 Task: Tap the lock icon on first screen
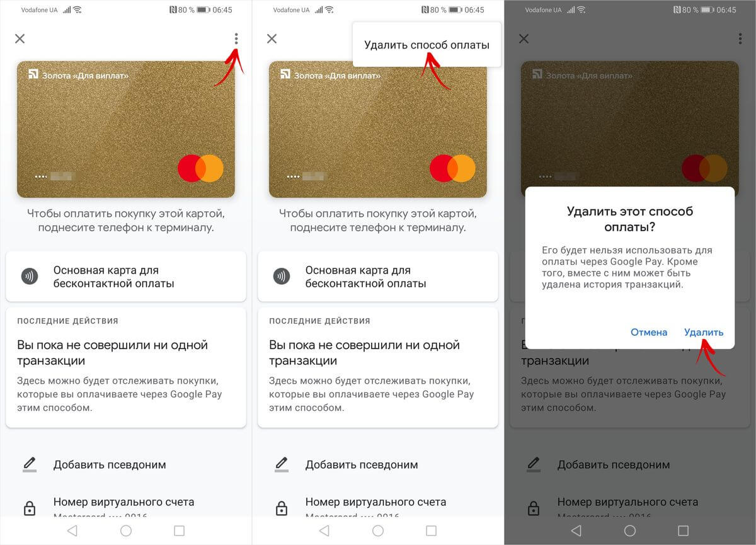coord(30,508)
